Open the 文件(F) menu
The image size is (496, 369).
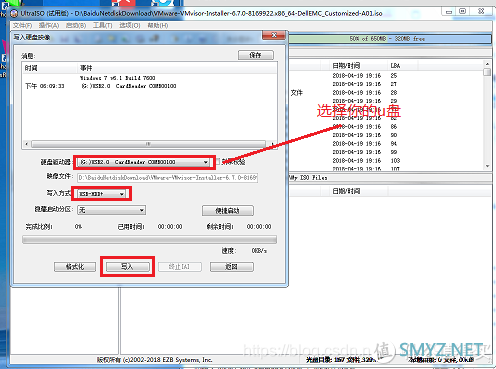click(x=22, y=25)
